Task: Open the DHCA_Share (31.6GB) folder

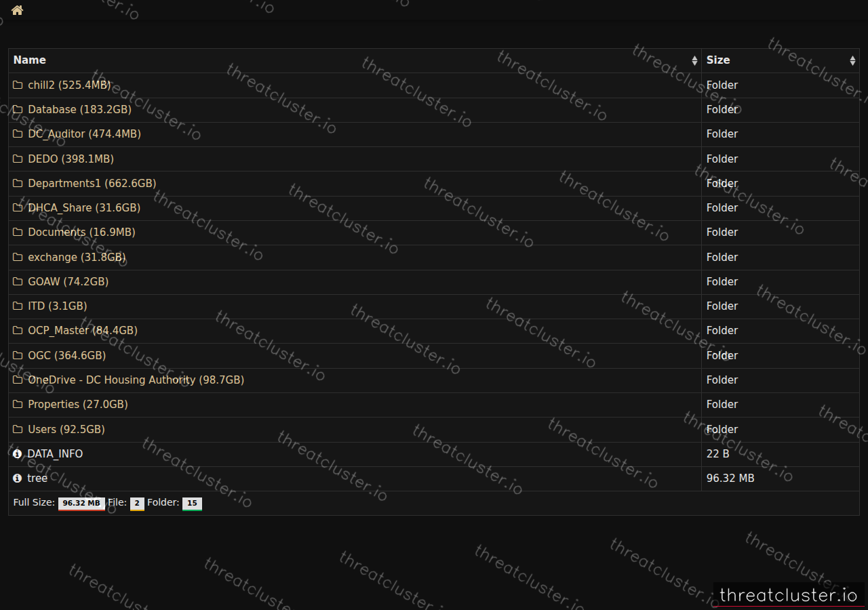Action: tap(84, 207)
